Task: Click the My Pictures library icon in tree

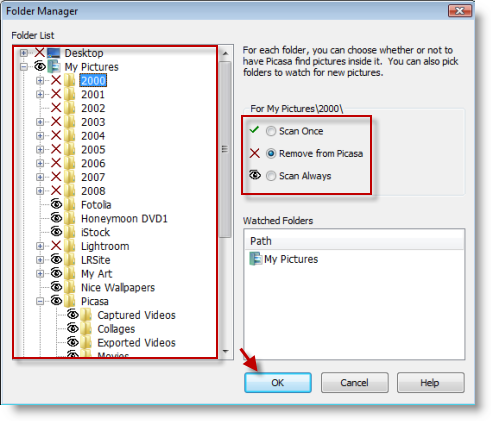Action: [x=53, y=66]
